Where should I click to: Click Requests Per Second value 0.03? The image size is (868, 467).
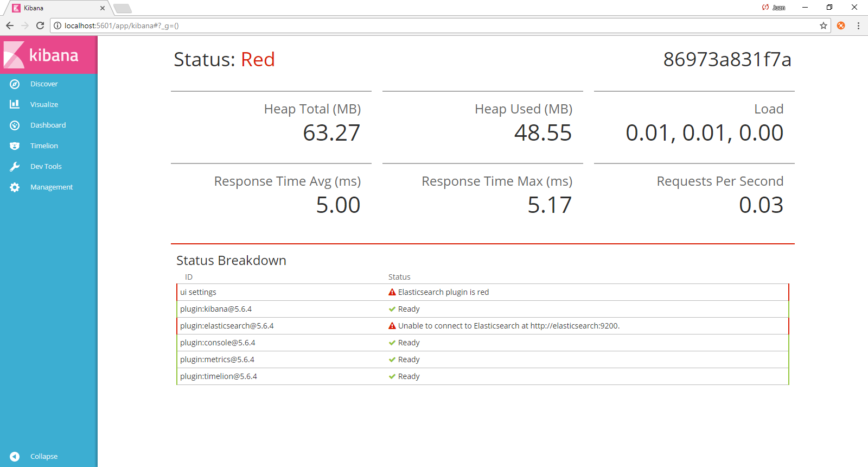761,205
